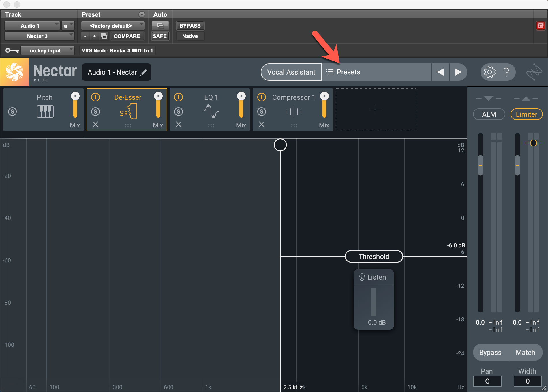548x392 pixels.
Task: Click the Nectar flower logo icon
Action: (x=14, y=72)
